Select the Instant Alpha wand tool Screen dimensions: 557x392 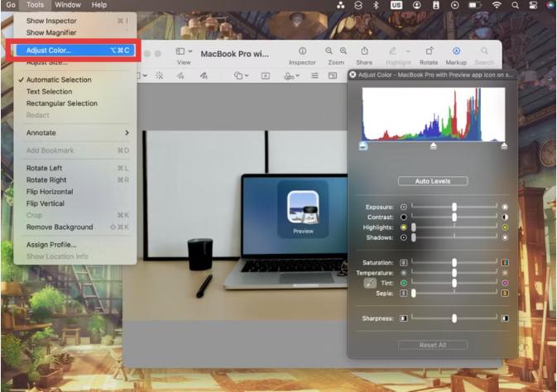tap(159, 75)
